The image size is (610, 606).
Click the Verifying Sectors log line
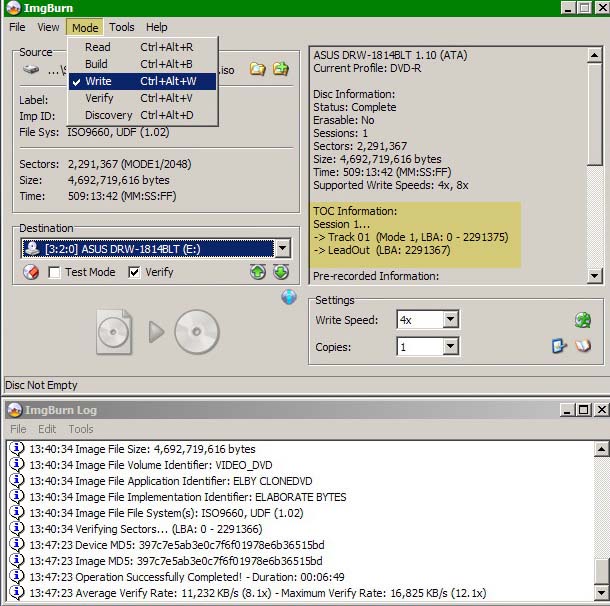click(x=146, y=529)
